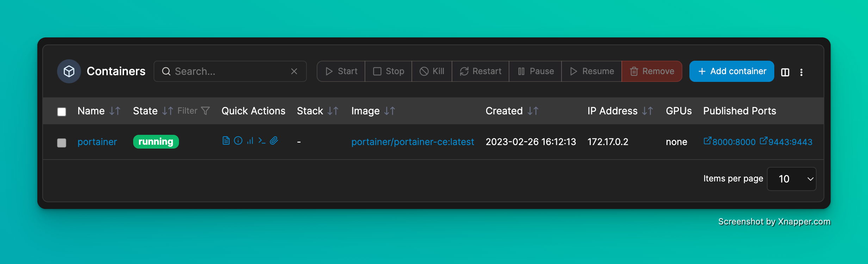Click the green running status badge
The height and width of the screenshot is (264, 868).
(156, 142)
